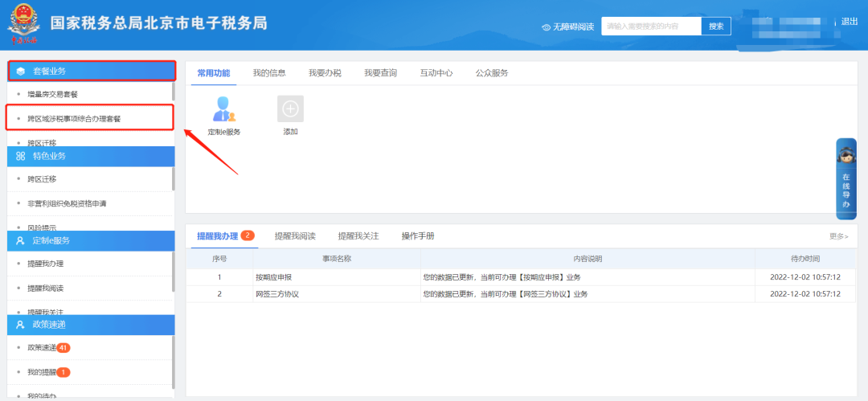Click the 政策速递 section header icon
Screen dimensions: 868x401
(x=21, y=325)
